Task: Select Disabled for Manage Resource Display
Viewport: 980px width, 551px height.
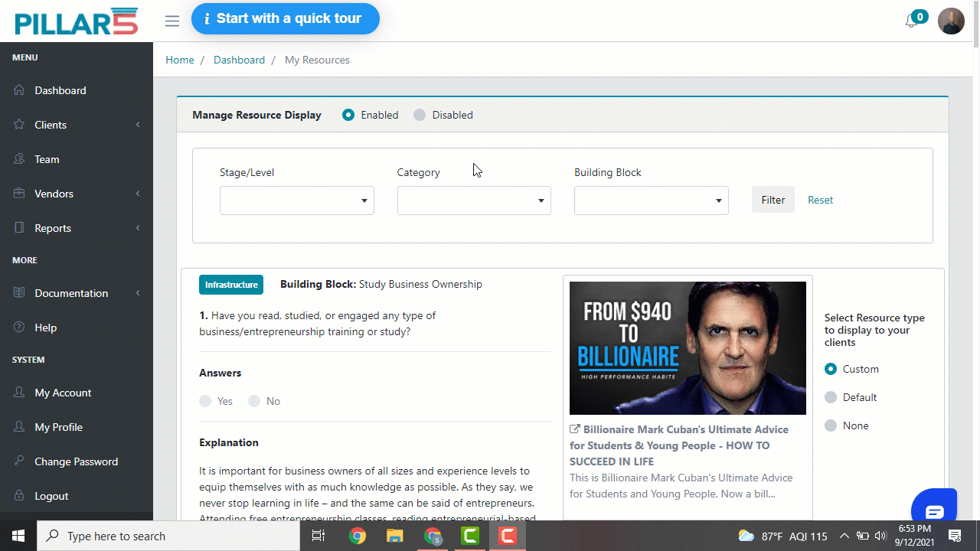Action: (x=420, y=115)
